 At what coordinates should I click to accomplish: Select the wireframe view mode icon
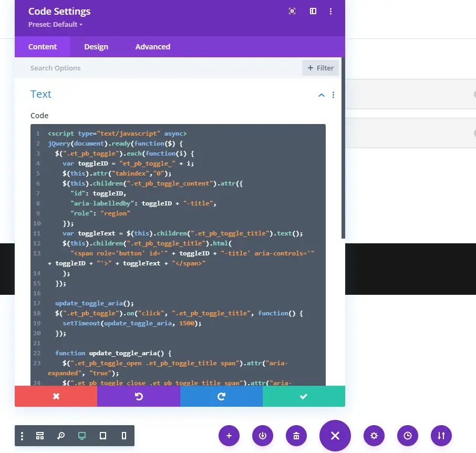coord(40,436)
